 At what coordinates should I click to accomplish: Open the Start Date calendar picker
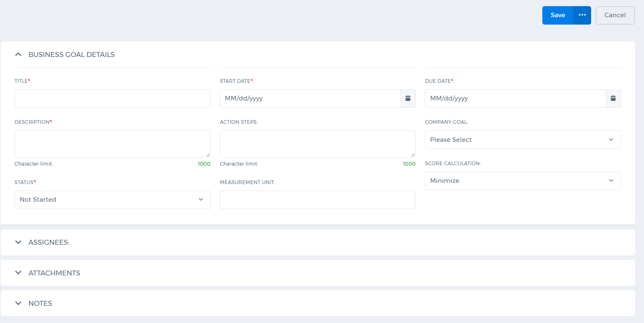408,98
